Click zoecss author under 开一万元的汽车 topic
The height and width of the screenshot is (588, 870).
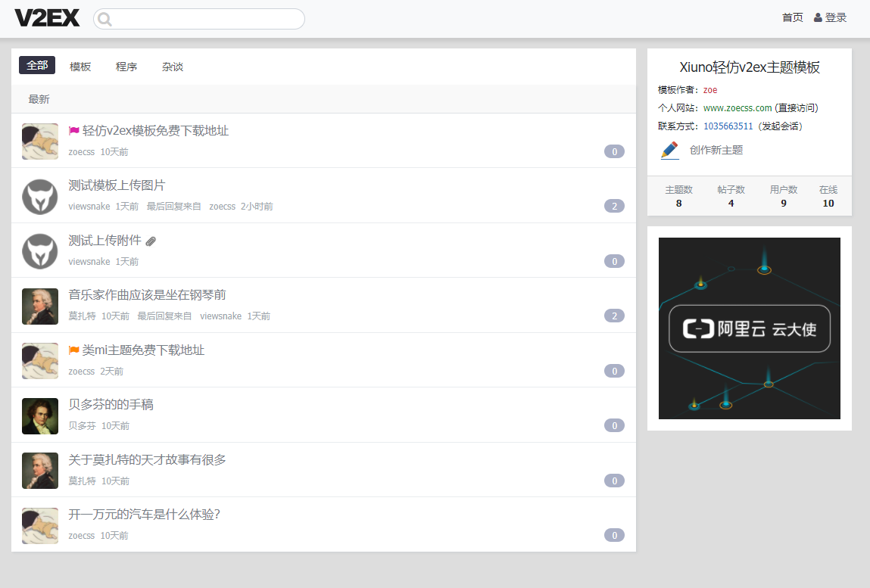coord(82,536)
